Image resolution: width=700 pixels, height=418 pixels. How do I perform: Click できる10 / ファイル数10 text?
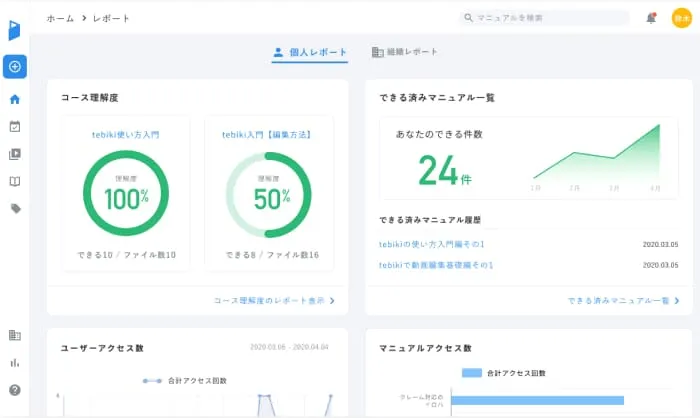(x=126, y=255)
